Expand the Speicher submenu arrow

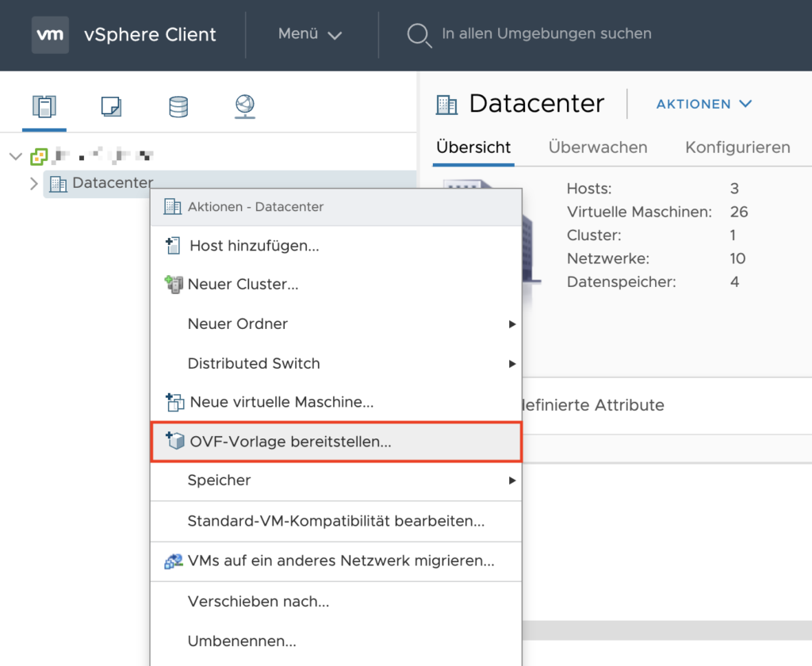pos(512,480)
